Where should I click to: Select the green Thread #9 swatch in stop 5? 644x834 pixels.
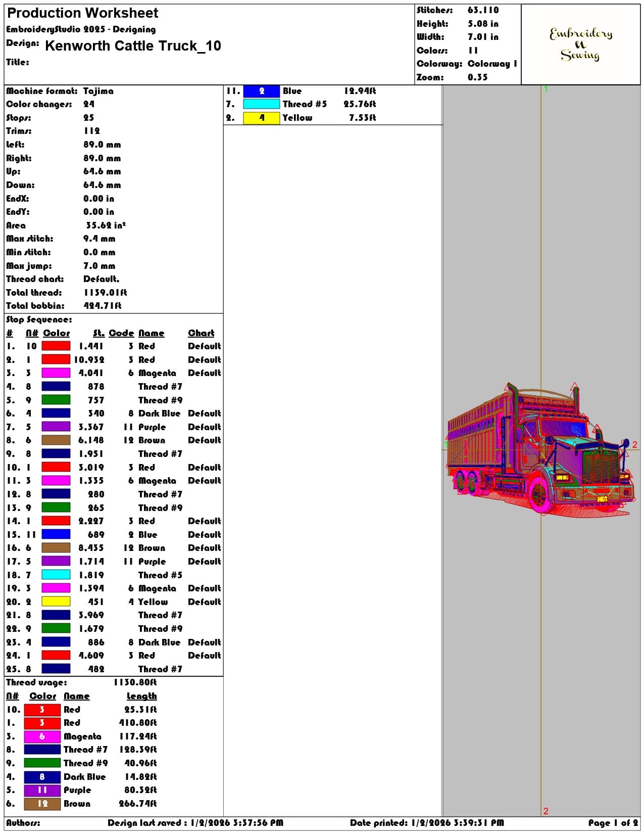56,400
